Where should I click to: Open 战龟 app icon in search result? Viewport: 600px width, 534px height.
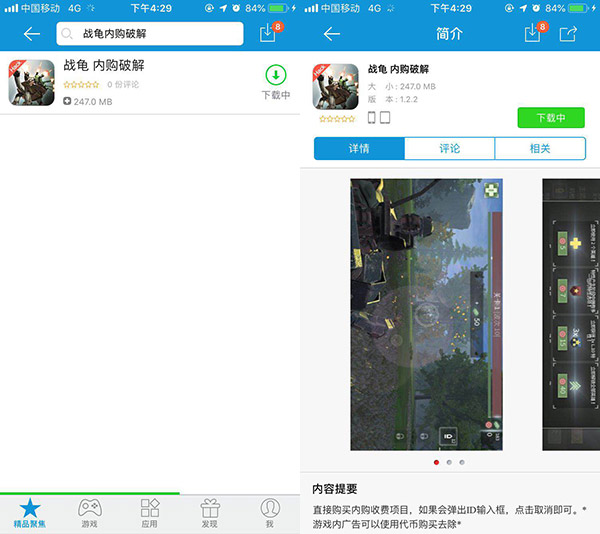pos(31,82)
